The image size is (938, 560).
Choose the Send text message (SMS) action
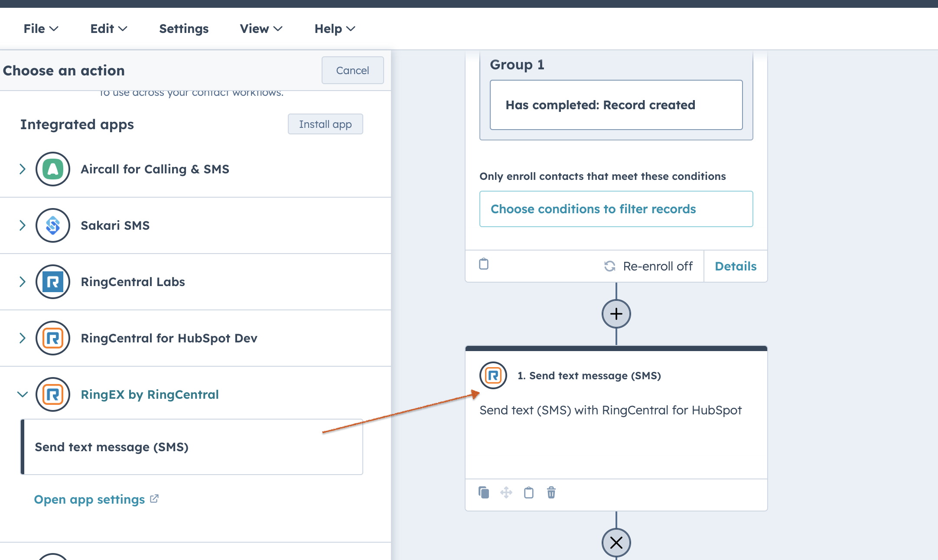coord(192,447)
